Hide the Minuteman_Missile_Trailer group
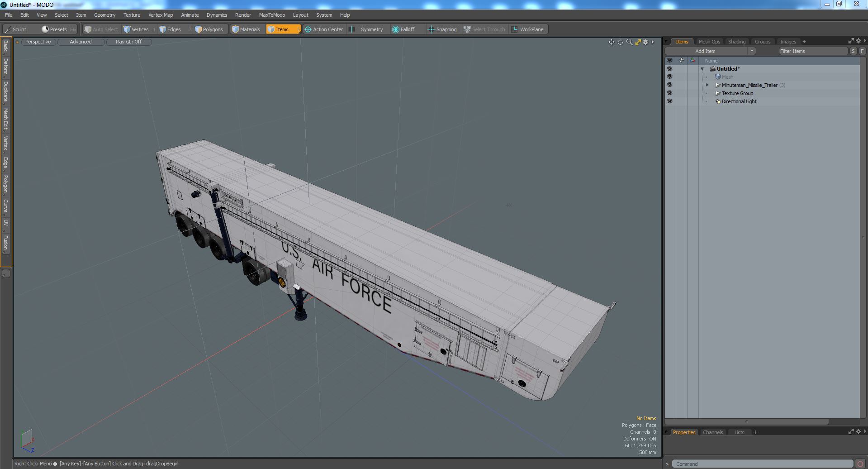 (x=669, y=85)
